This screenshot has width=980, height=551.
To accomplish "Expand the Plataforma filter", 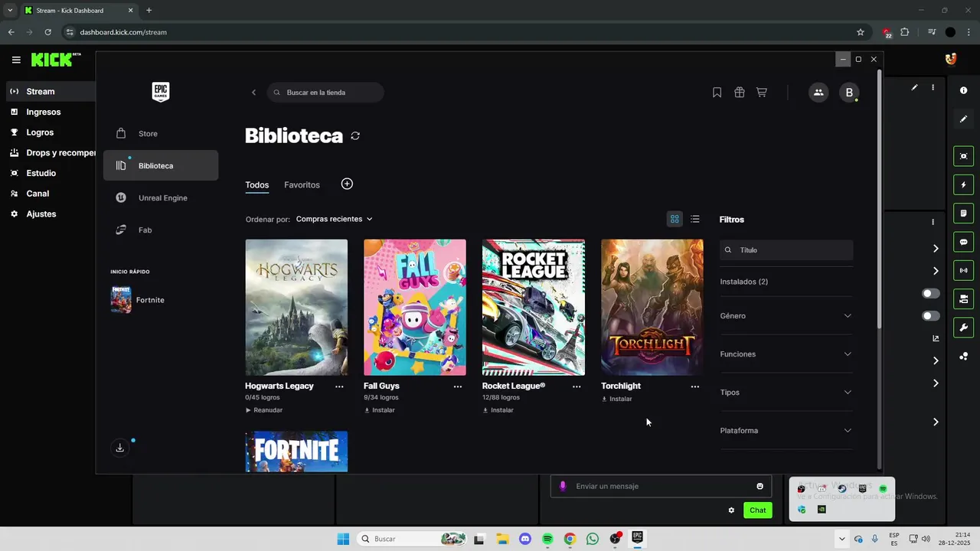I will click(786, 431).
